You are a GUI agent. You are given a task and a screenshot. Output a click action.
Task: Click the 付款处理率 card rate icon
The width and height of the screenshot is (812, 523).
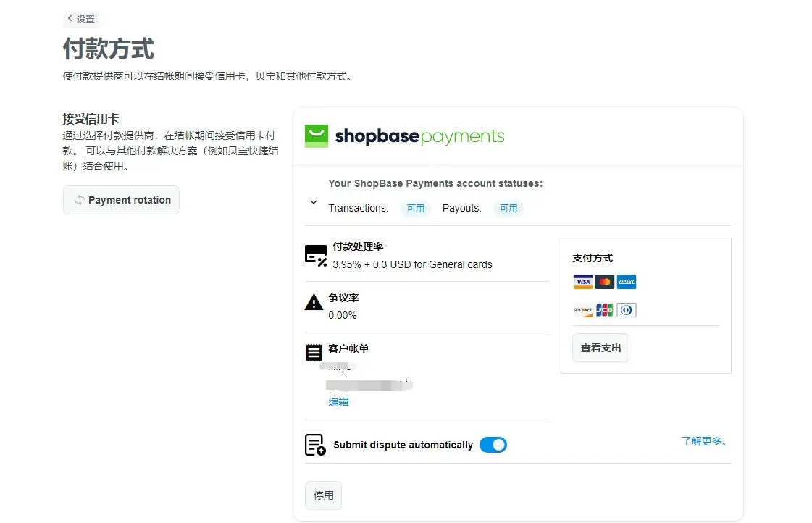point(316,255)
